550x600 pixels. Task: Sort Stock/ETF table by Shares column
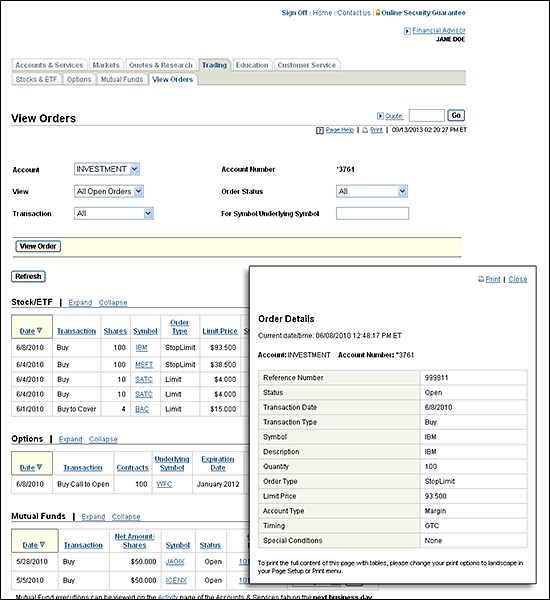pyautogui.click(x=115, y=331)
